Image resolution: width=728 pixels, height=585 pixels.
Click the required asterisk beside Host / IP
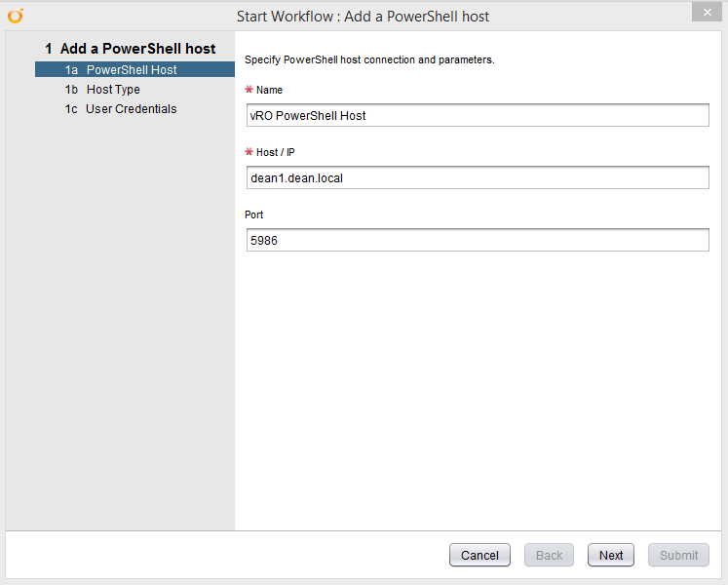coord(249,152)
